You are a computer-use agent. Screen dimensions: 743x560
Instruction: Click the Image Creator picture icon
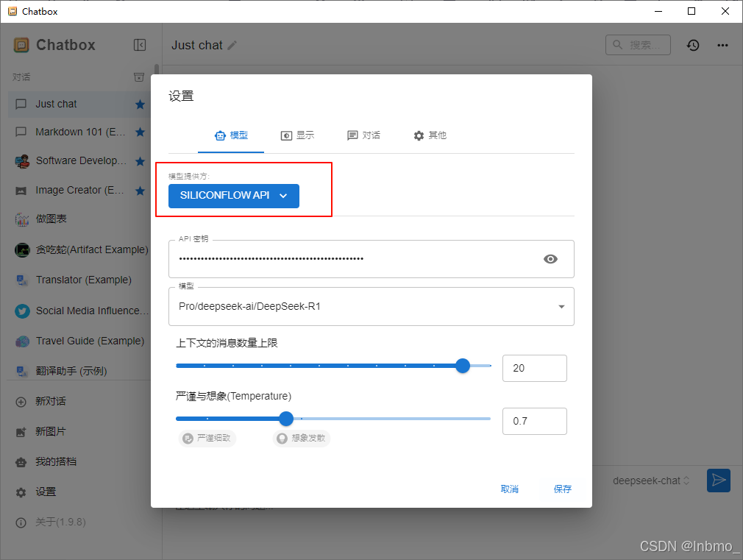(21, 191)
